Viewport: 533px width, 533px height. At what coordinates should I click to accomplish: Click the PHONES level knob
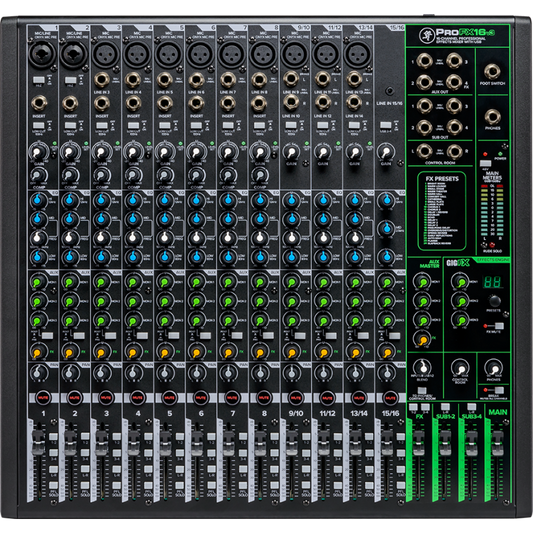coord(493,368)
